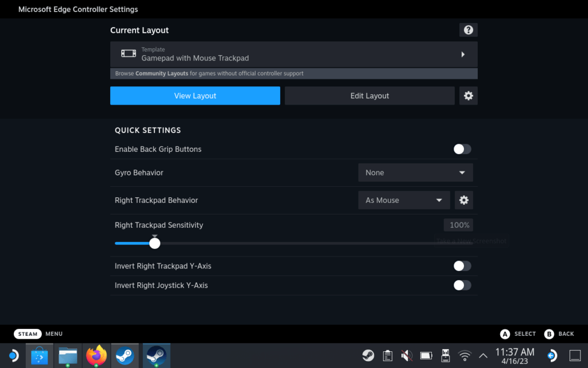Open the Right Trackpad Behavior dropdown
Image resolution: width=588 pixels, height=368 pixels.
tap(404, 200)
